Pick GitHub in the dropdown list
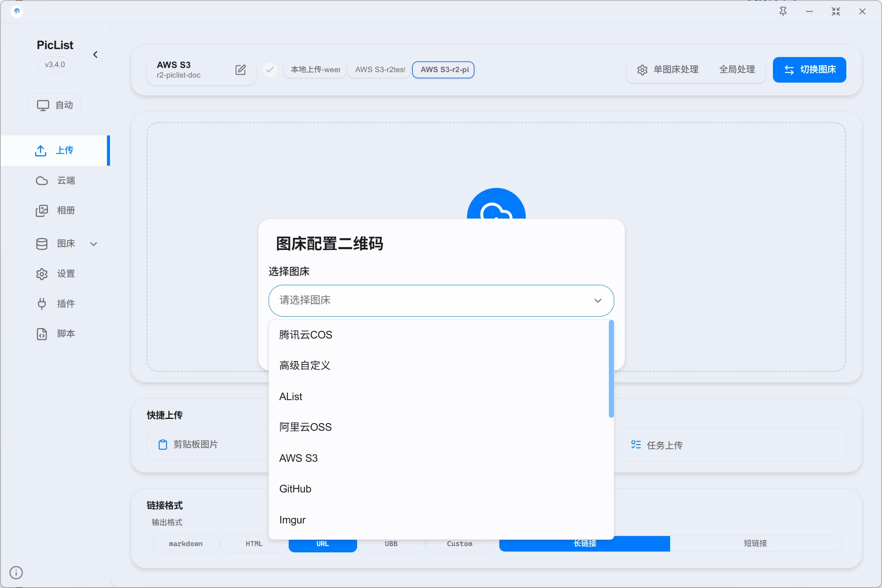 pyautogui.click(x=439, y=489)
